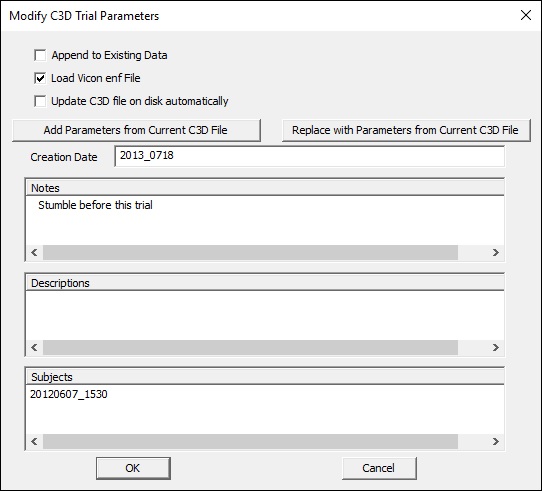The image size is (542, 491).
Task: Click Replace with Parameters from Current C3D File
Action: click(406, 130)
